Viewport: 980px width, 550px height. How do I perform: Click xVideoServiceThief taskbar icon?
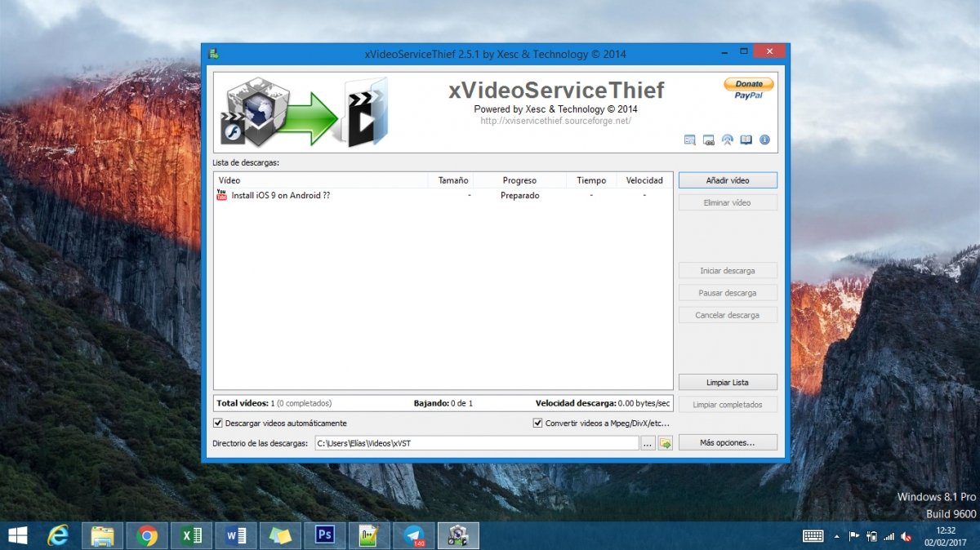(458, 535)
